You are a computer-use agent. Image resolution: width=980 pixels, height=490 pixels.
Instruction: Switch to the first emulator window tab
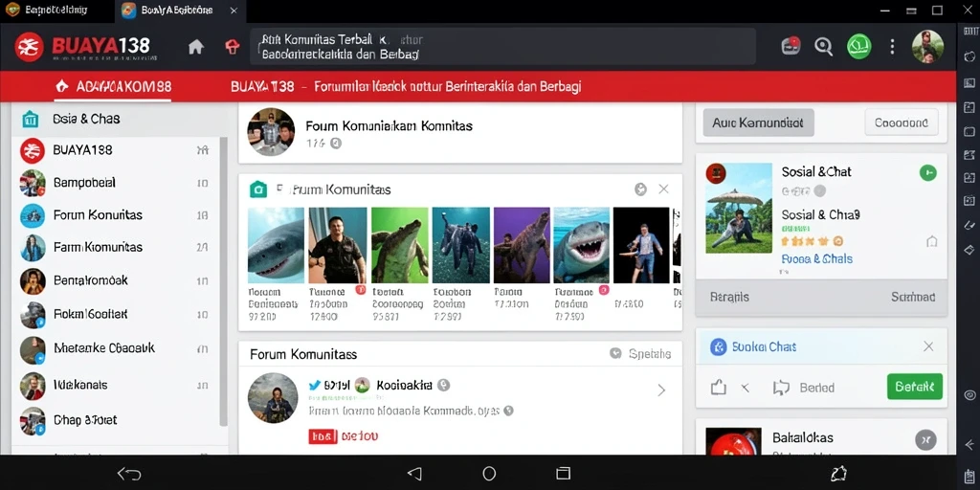56,10
